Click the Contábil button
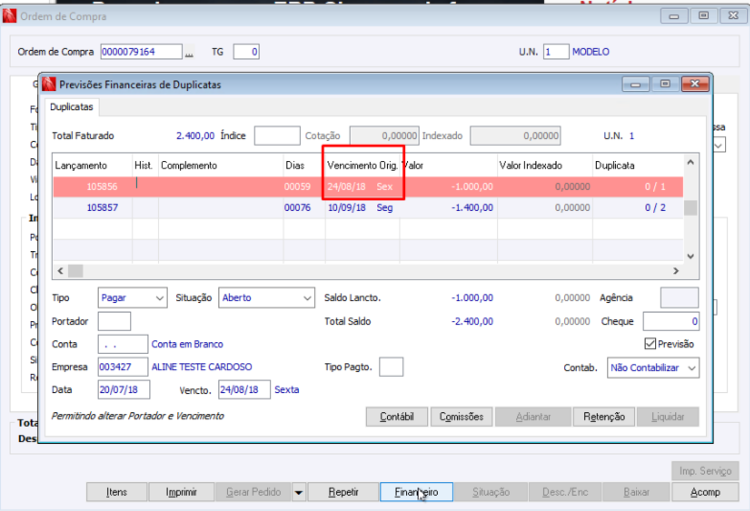This screenshot has height=511, width=750. click(397, 417)
